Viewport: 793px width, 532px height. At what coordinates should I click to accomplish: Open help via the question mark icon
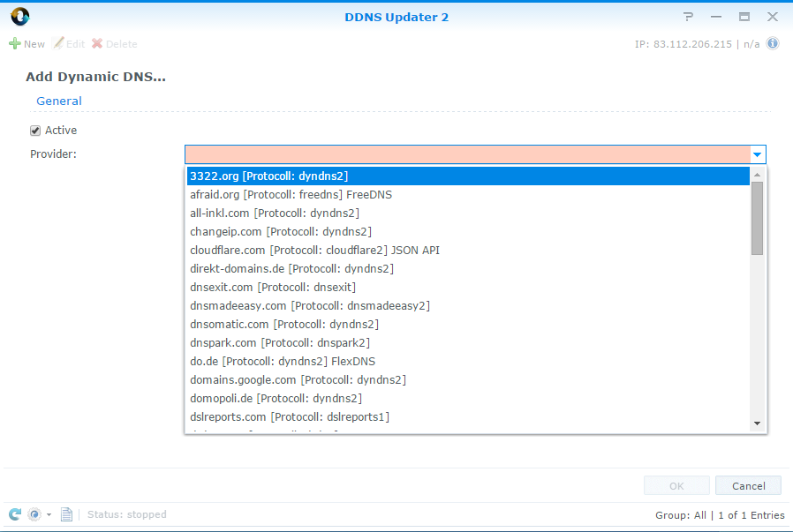[688, 17]
